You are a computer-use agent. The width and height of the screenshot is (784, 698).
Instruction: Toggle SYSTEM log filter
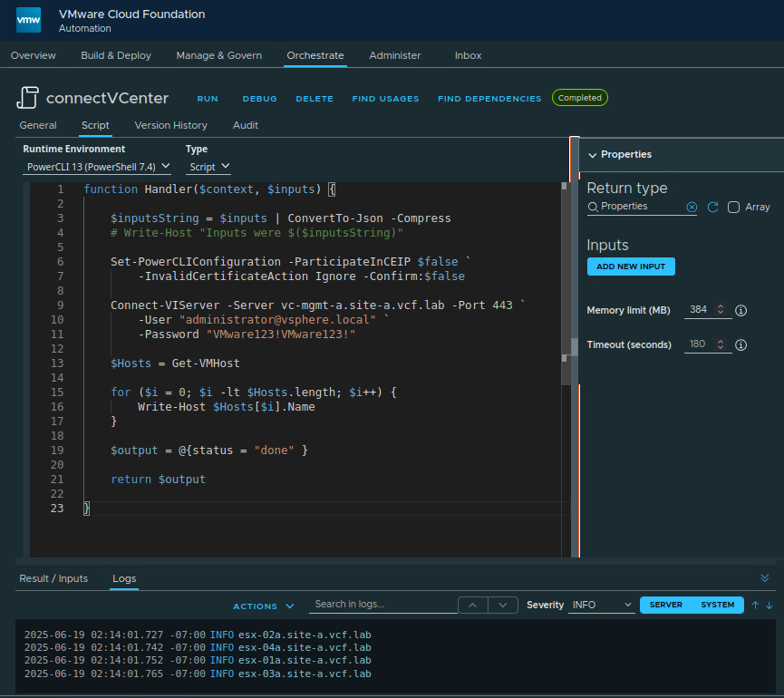[718, 605]
